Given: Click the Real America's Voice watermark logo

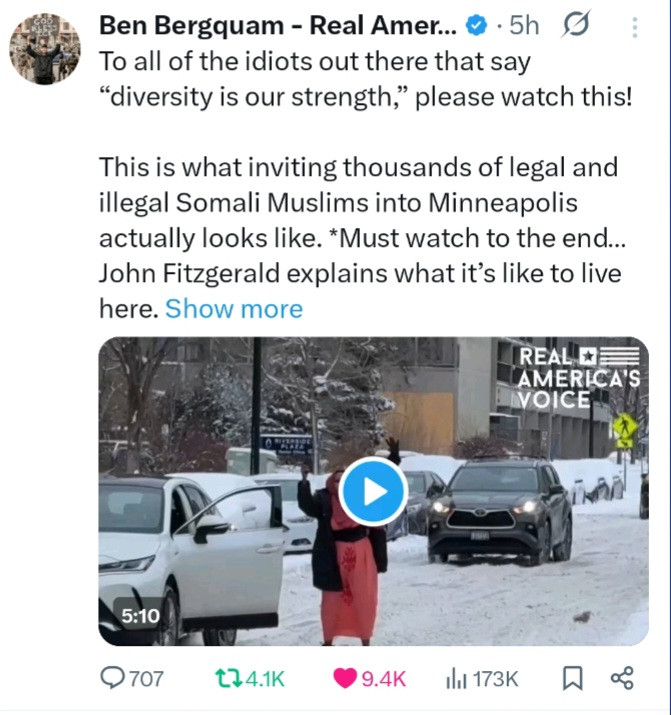Looking at the screenshot, I should (x=578, y=377).
